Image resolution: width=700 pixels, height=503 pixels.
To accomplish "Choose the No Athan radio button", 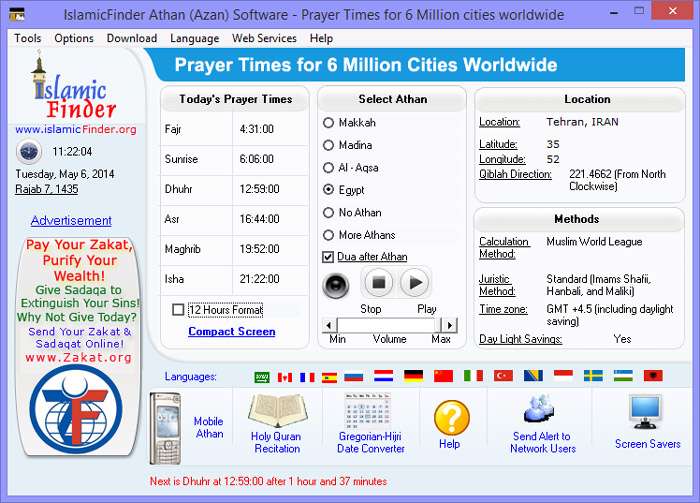I will tap(328, 212).
